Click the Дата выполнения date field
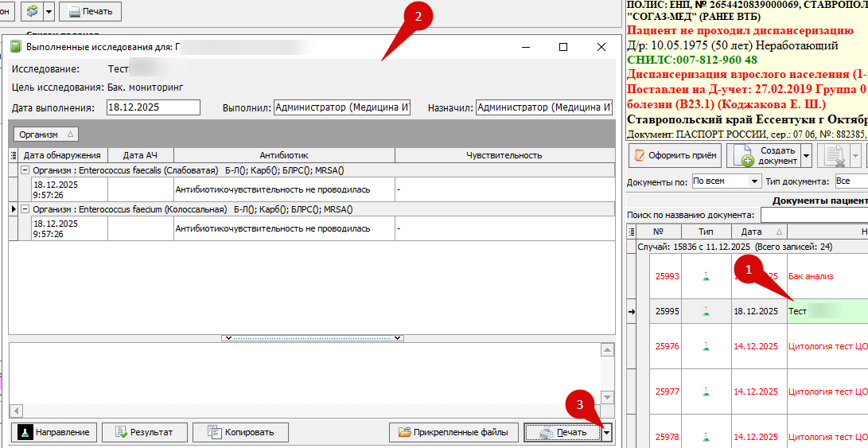Image resolution: width=868 pixels, height=448 pixels. click(x=153, y=108)
